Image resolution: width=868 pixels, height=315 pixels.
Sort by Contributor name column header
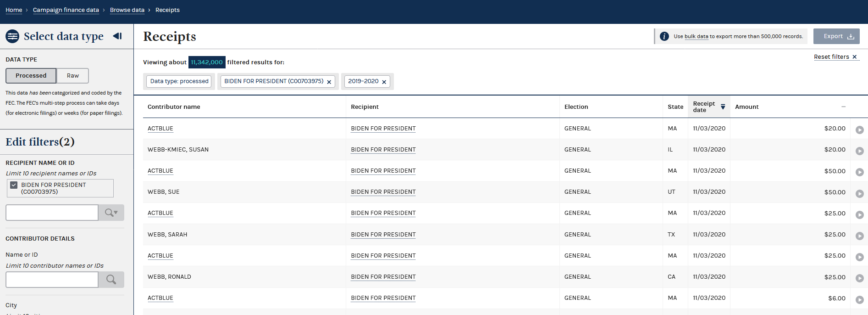tap(174, 107)
